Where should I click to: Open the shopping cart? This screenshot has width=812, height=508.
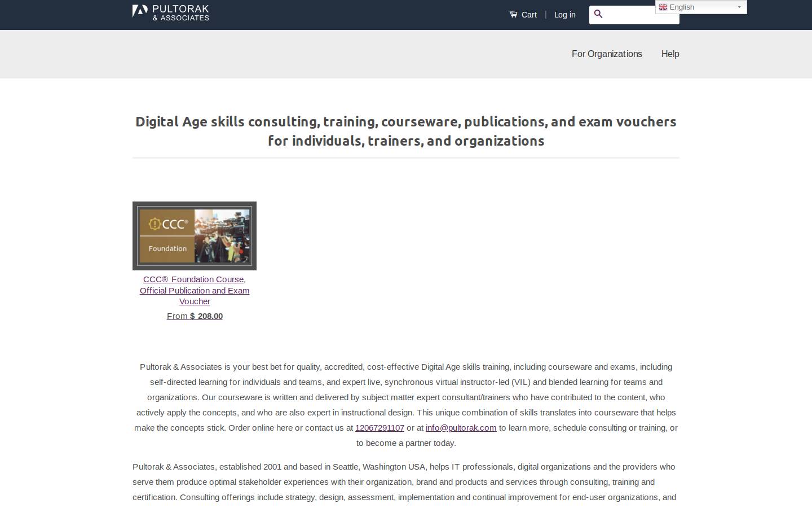522,15
